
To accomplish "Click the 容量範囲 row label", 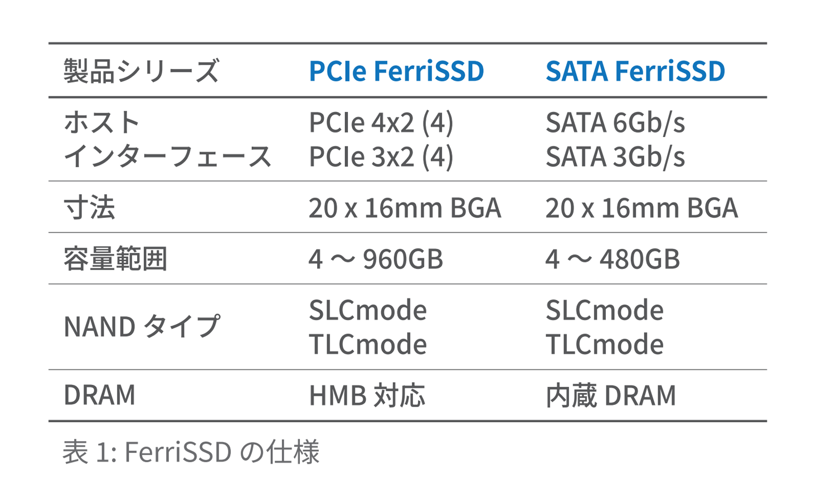I will pyautogui.click(x=115, y=259).
